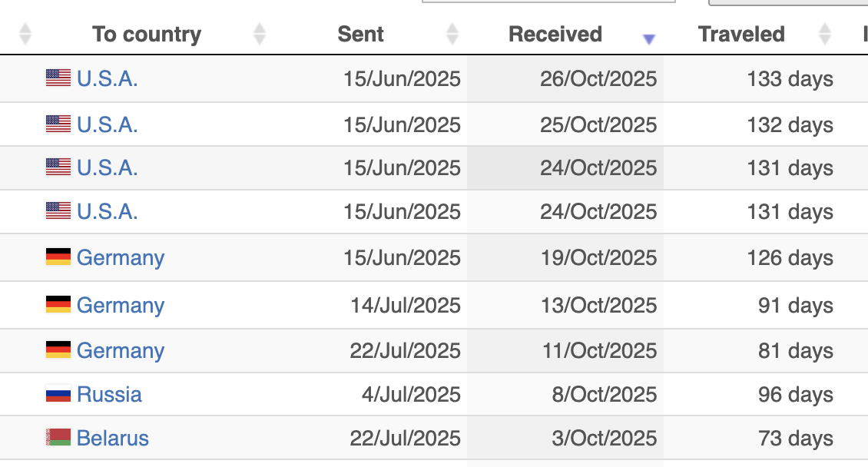
Task: Click the US flag received 25/Oct/2025
Action: (58, 124)
